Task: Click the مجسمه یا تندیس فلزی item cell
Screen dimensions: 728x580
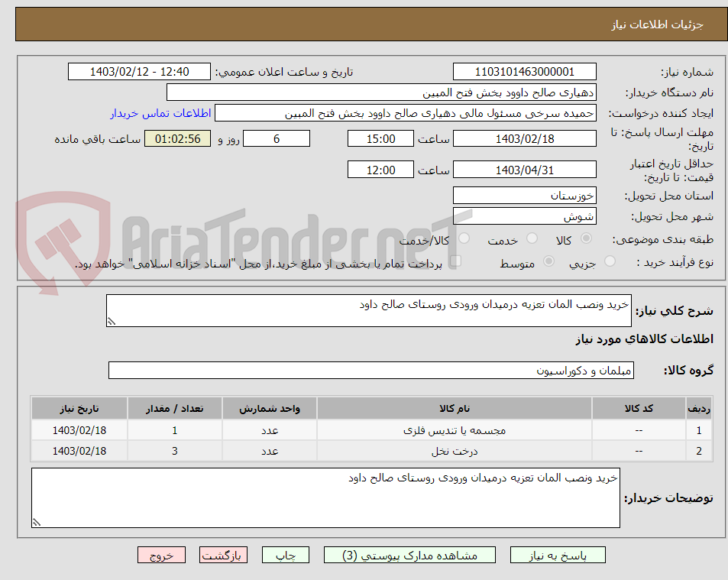Action: 455,430
